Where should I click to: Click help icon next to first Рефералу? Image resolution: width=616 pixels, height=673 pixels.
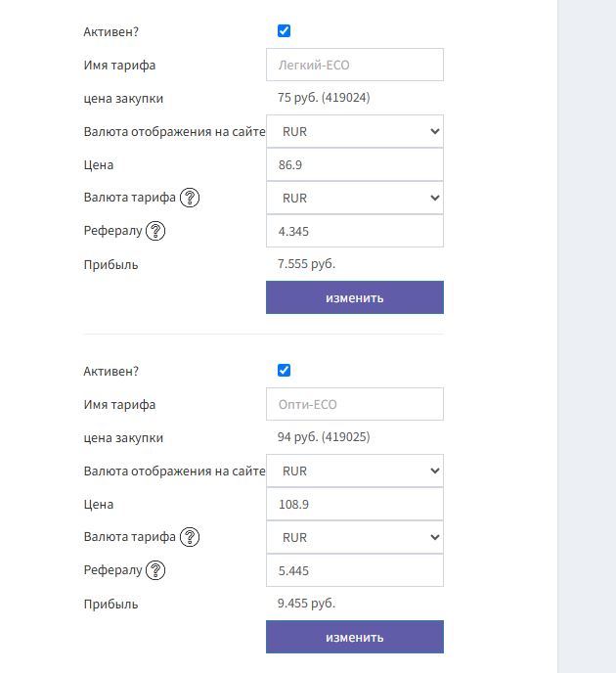(155, 231)
